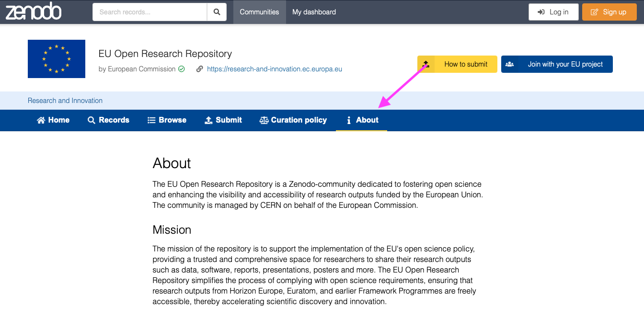Viewport: 644px width, 318px height.
Task: Click the Log in button
Action: [x=553, y=12]
